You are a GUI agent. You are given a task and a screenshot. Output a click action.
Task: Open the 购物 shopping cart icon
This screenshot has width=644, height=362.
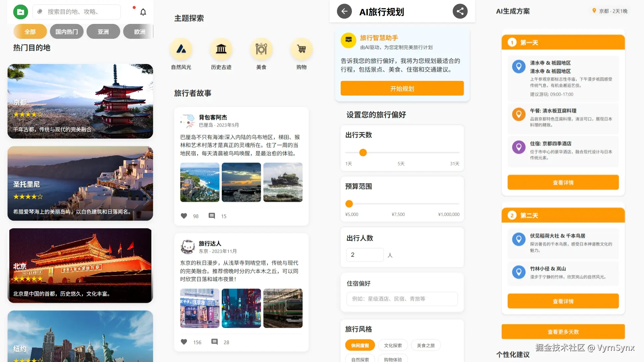pos(301,49)
